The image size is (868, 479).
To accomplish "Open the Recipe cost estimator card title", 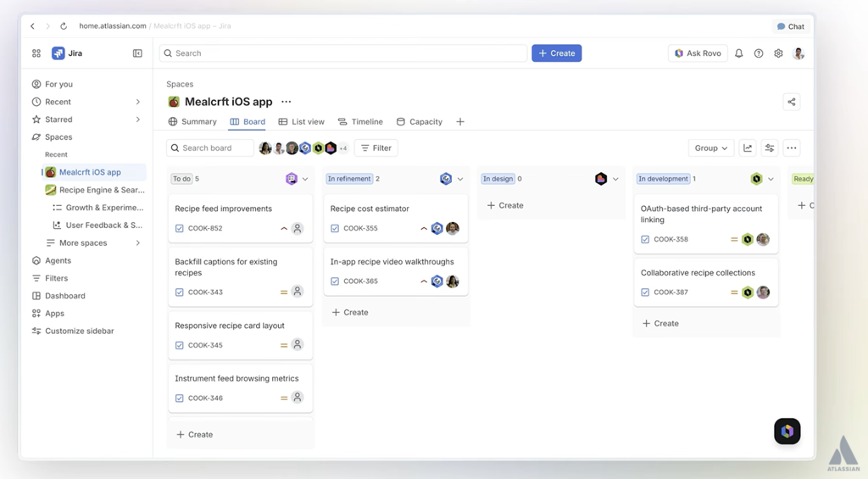I will (370, 209).
